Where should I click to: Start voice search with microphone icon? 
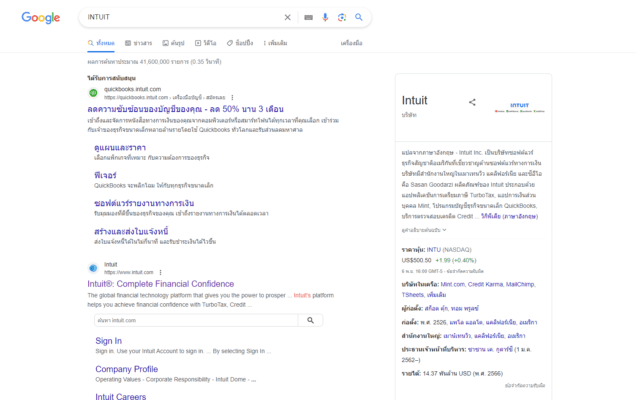pyautogui.click(x=325, y=17)
